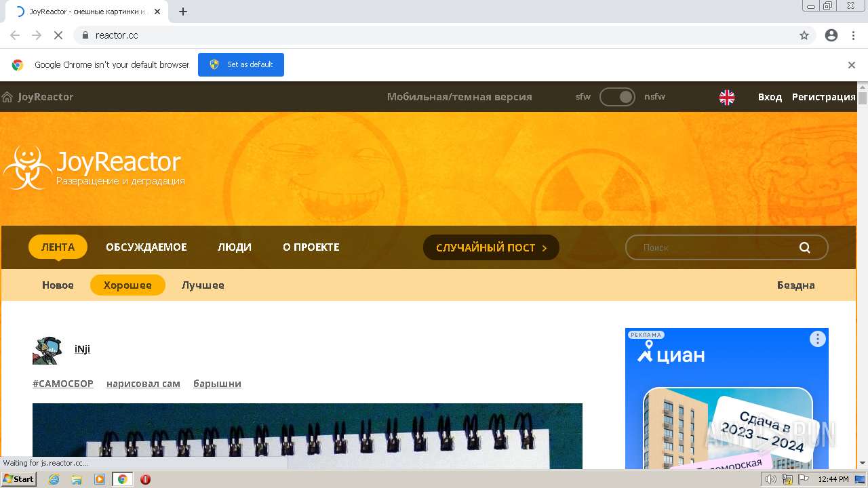Click the Регистрация link

(x=824, y=97)
